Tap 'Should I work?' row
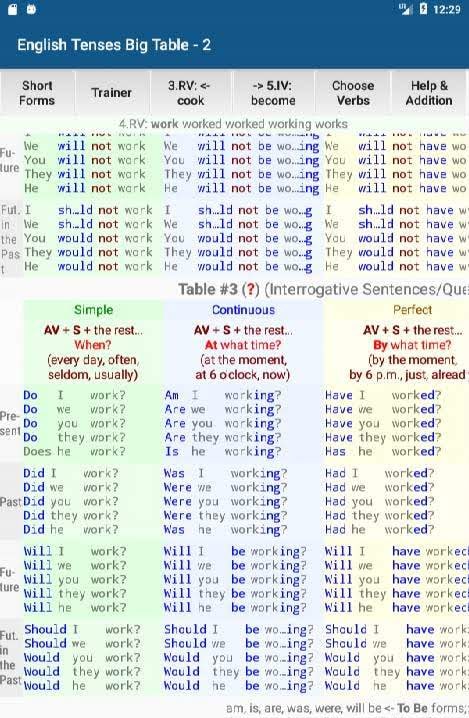 click(82, 630)
